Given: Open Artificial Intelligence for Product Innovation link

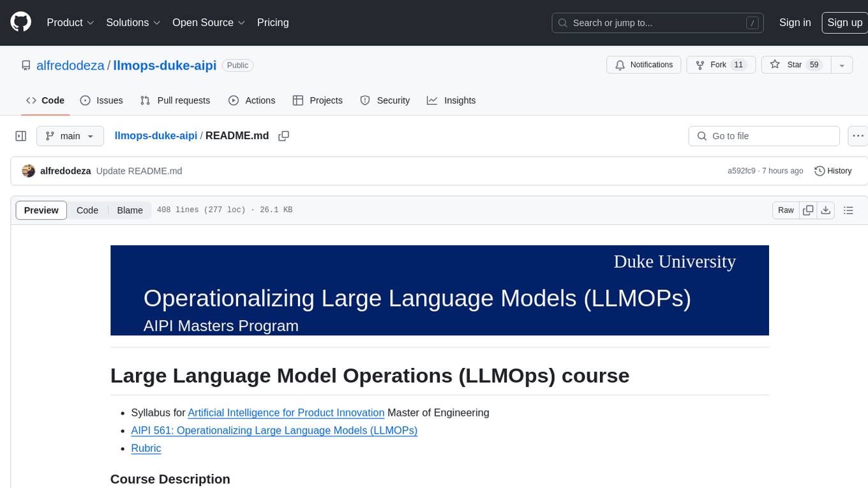Looking at the screenshot, I should point(286,413).
